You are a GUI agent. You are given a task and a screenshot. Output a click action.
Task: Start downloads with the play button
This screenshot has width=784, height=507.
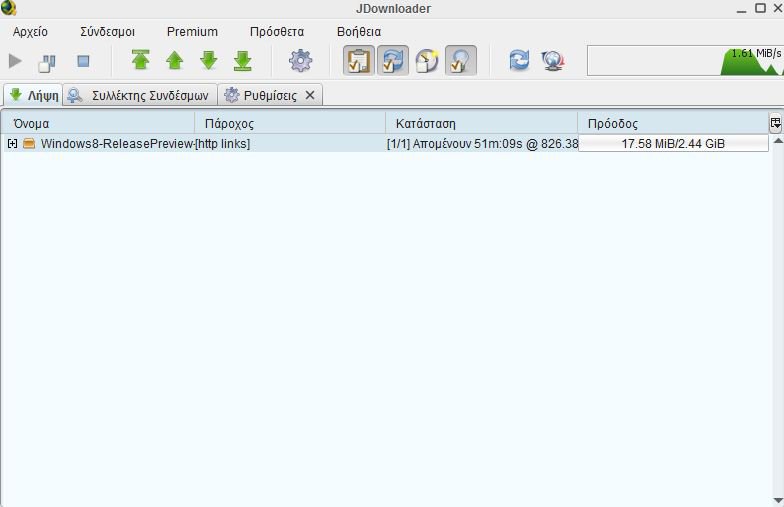tap(15, 61)
